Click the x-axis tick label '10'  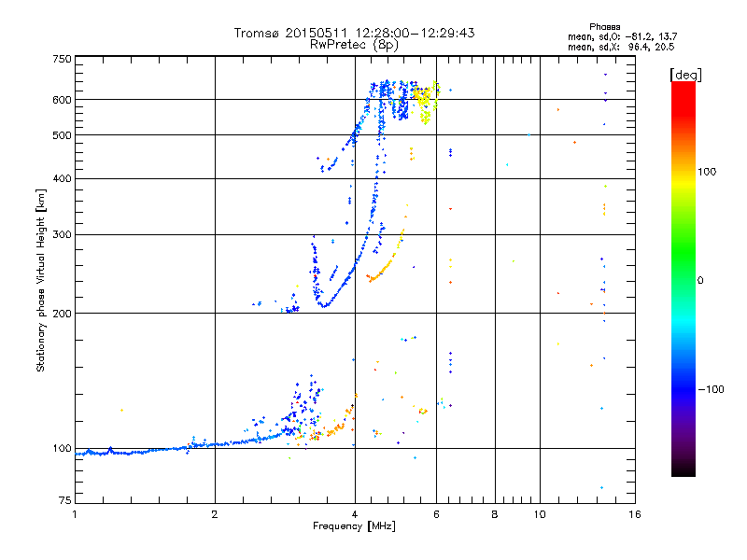[540, 514]
